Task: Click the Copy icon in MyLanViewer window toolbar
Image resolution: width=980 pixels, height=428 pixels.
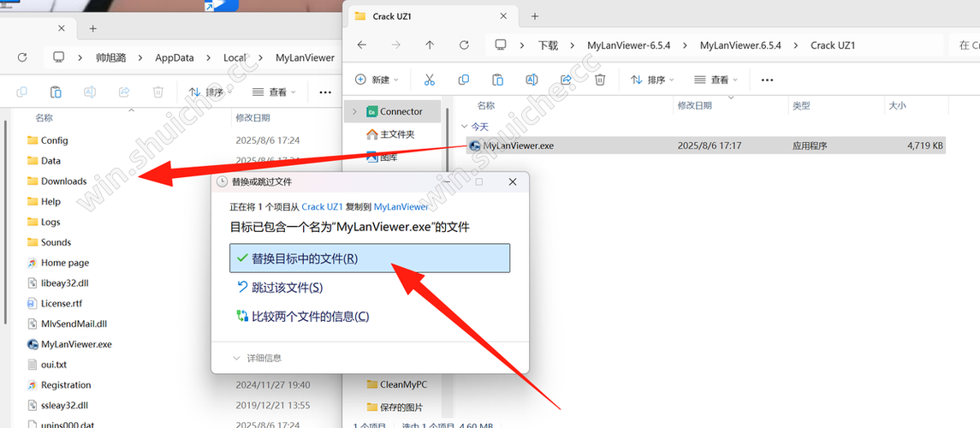Action: point(22,92)
